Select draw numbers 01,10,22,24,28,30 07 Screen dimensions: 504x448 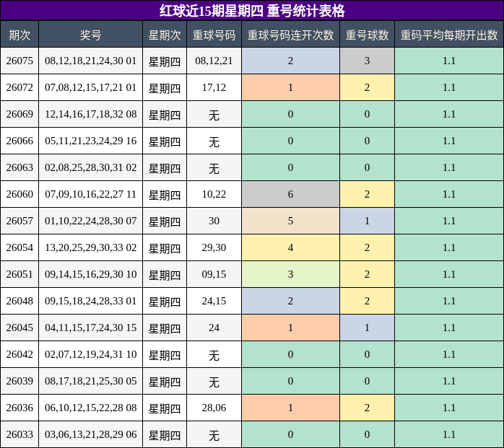[91, 221]
